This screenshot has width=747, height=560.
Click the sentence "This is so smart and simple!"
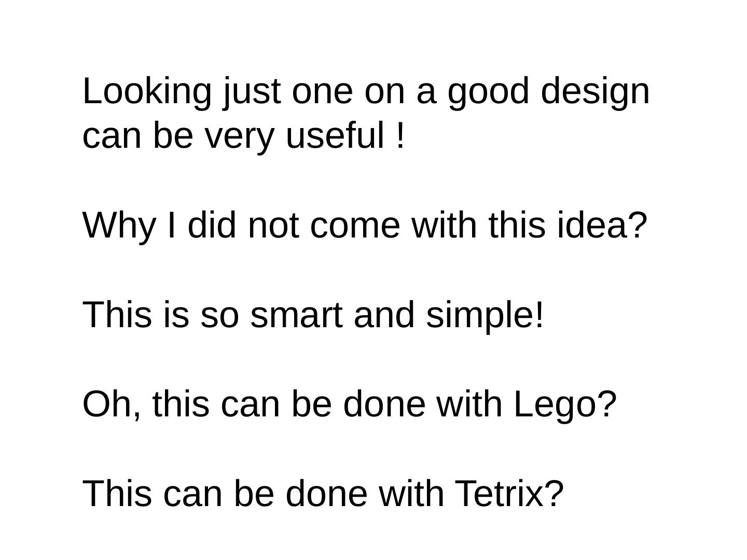(313, 315)
